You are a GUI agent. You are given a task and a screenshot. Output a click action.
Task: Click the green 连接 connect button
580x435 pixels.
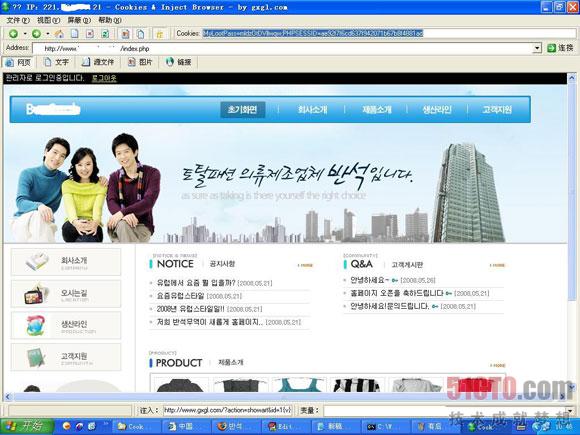560,48
